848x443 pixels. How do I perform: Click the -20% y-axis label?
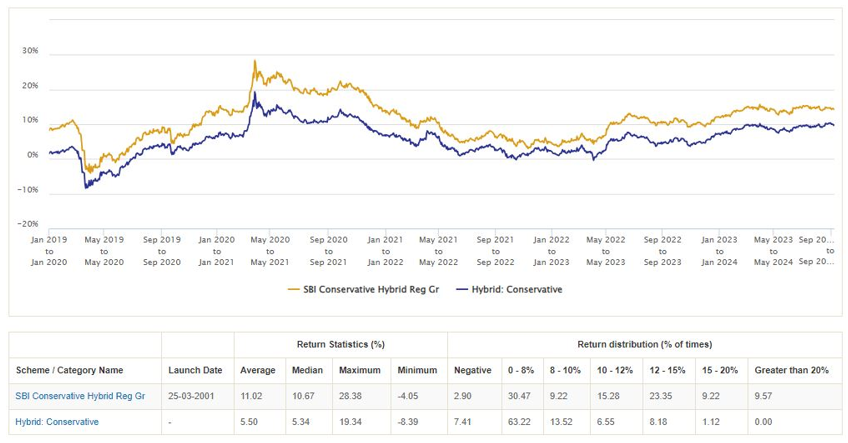pos(28,224)
